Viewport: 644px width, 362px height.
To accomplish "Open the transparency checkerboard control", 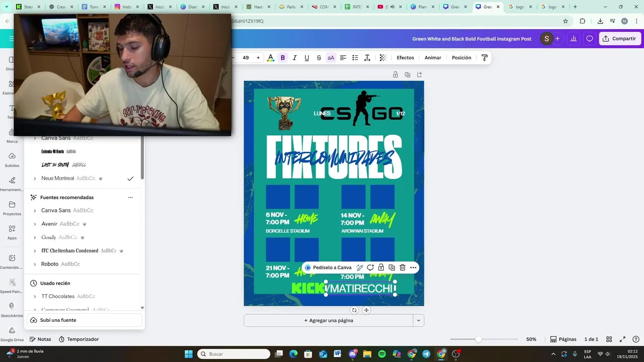I will coord(383,58).
